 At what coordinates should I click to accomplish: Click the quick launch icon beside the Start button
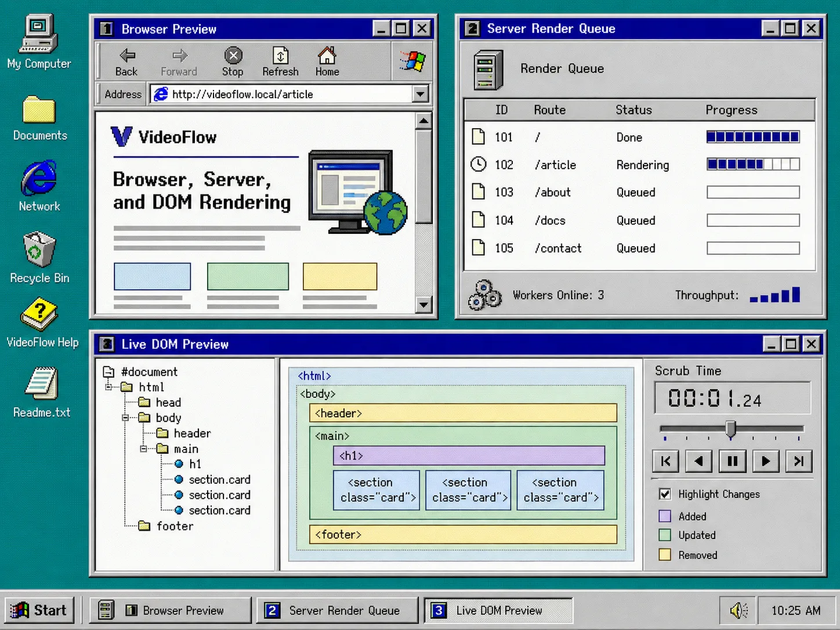[105, 610]
